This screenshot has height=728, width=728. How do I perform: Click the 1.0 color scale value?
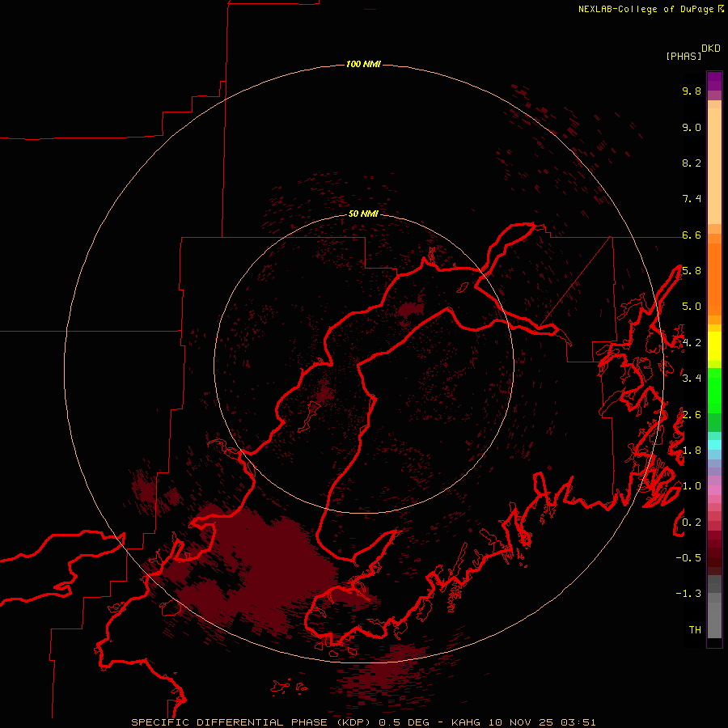tap(692, 486)
